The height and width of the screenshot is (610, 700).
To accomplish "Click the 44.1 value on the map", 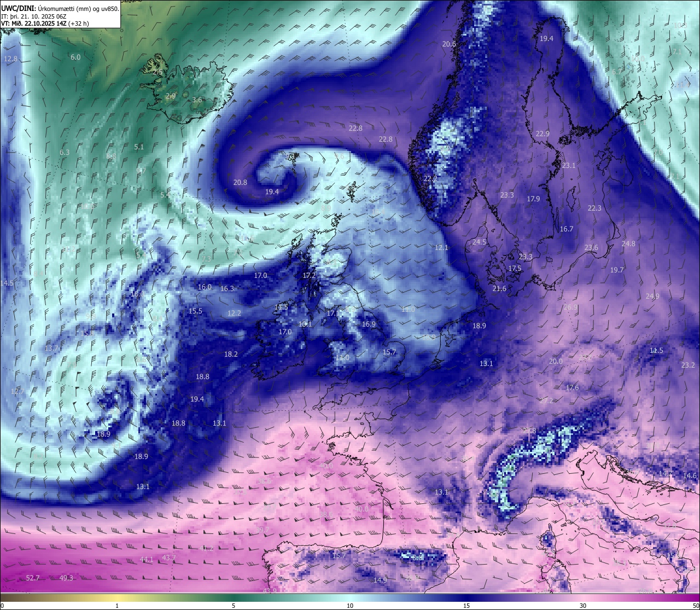I will point(147,560).
